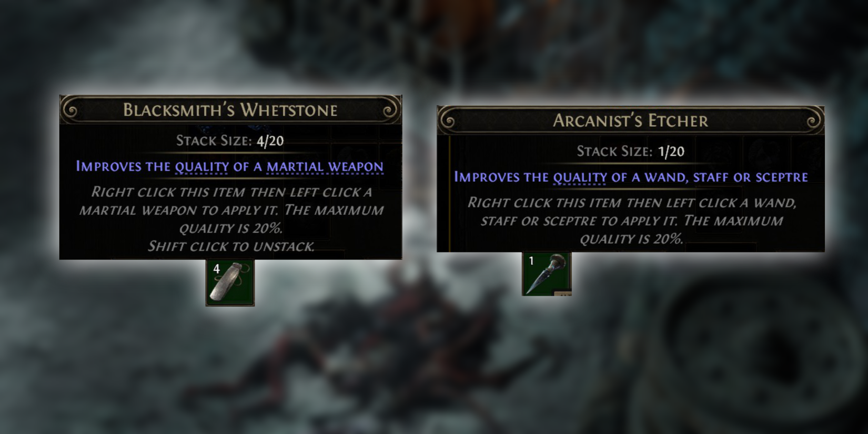Click the underlined 'martial weapon' keyword link
This screenshot has height=434, width=868.
(325, 167)
